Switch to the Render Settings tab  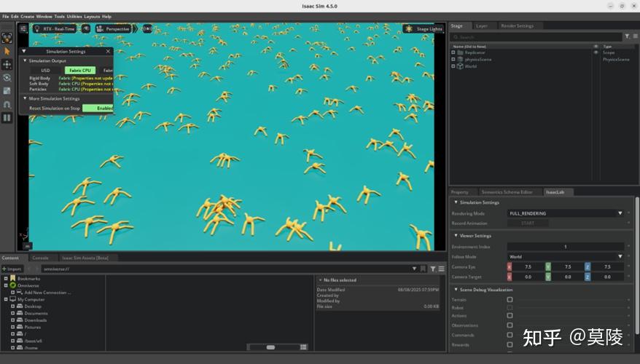516,25
